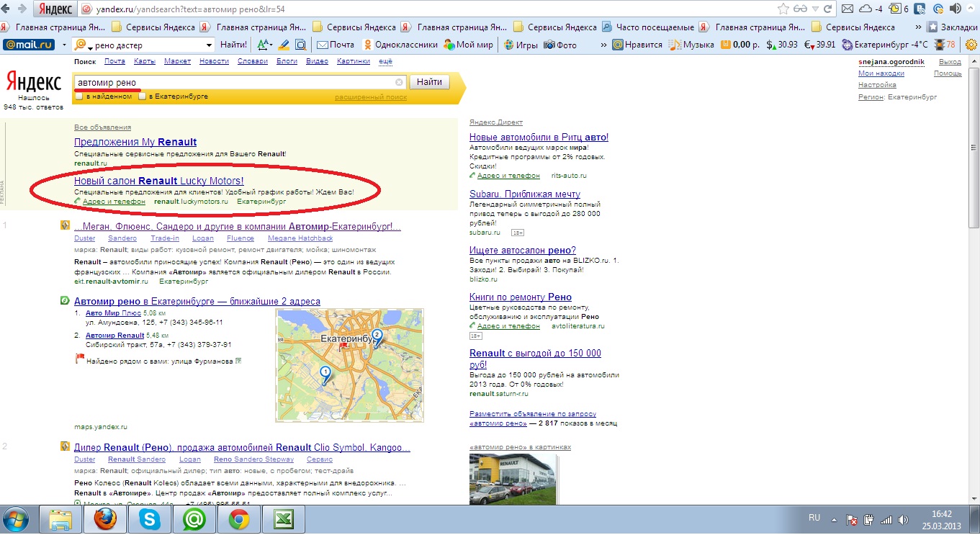Image resolution: width=980 pixels, height=535 pixels.
Task: Tick the 'в найденном' checkbox
Action: point(79,96)
